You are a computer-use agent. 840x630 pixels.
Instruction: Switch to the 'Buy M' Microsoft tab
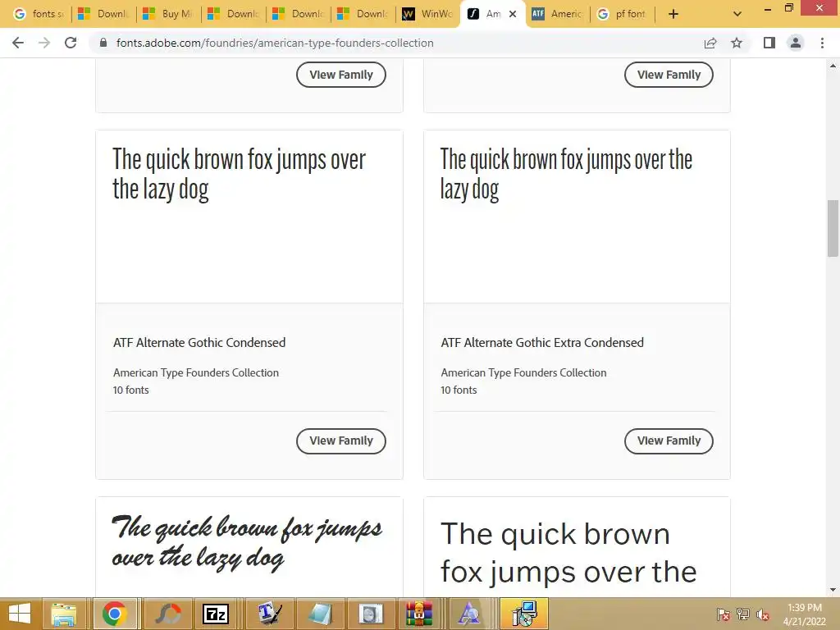(168, 14)
